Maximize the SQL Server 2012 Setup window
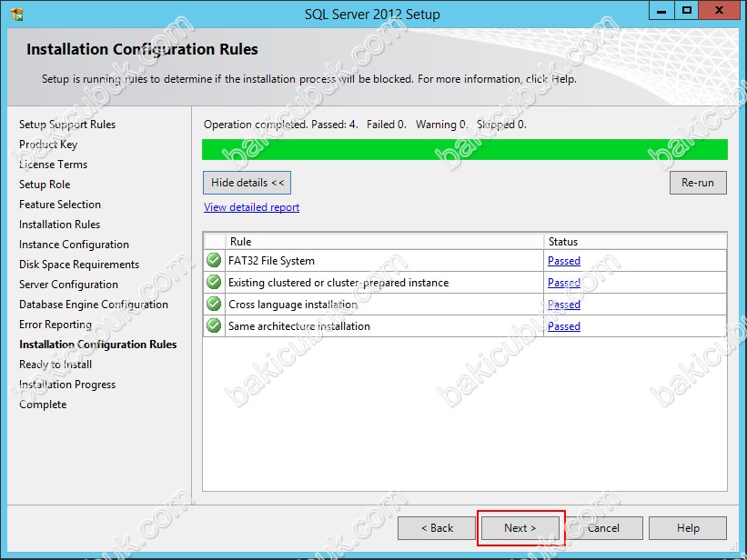Screen dimensions: 747x560 687,11
